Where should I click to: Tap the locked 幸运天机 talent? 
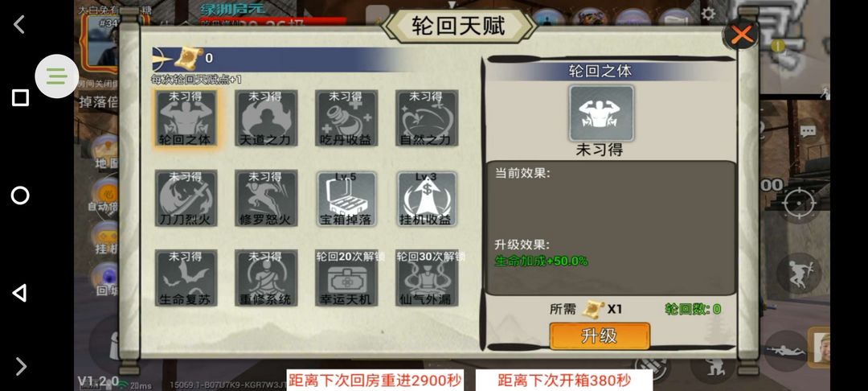[346, 278]
